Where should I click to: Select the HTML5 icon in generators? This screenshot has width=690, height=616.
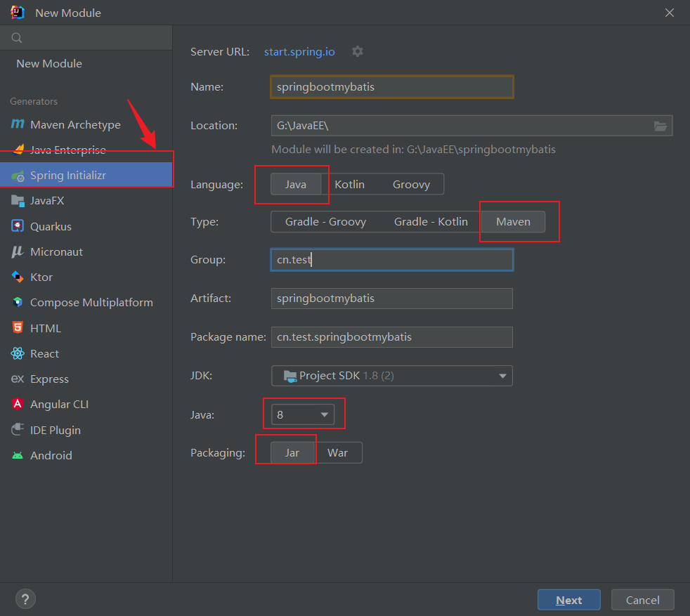tap(18, 328)
